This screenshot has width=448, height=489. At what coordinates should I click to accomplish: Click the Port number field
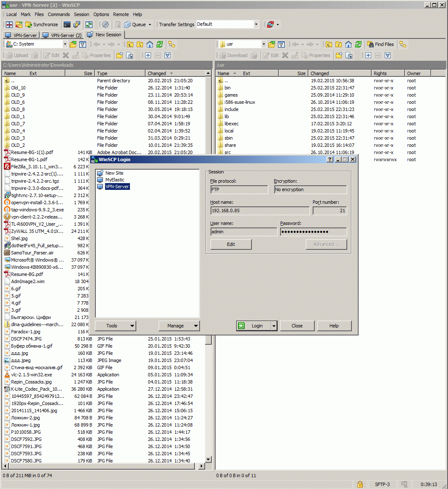[329, 211]
